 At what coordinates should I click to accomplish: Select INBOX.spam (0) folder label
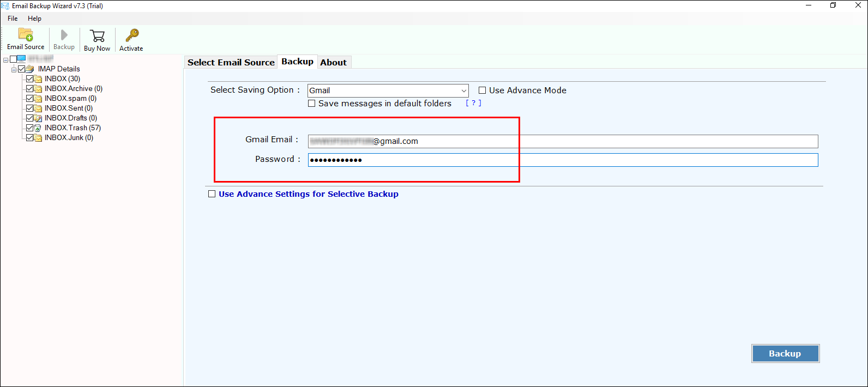pos(70,99)
